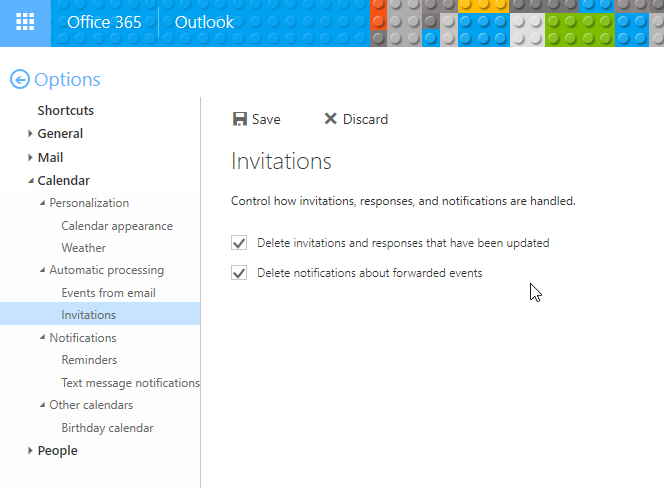Select the Other calendars tree item
The image size is (664, 488).
click(91, 405)
